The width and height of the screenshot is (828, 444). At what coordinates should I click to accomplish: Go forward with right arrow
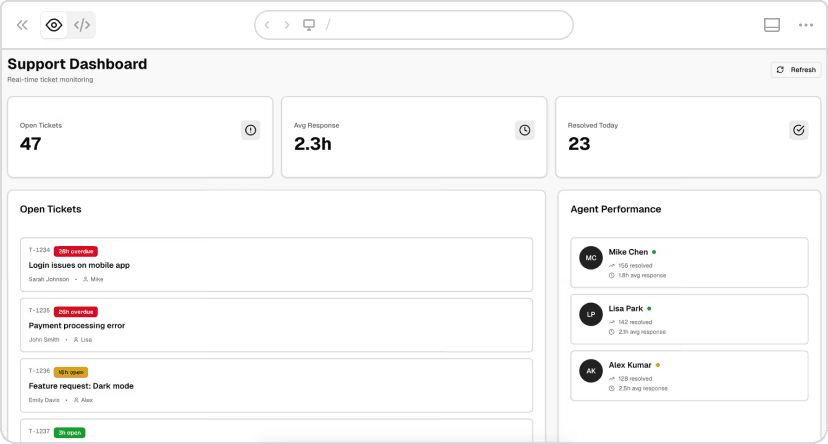click(288, 25)
